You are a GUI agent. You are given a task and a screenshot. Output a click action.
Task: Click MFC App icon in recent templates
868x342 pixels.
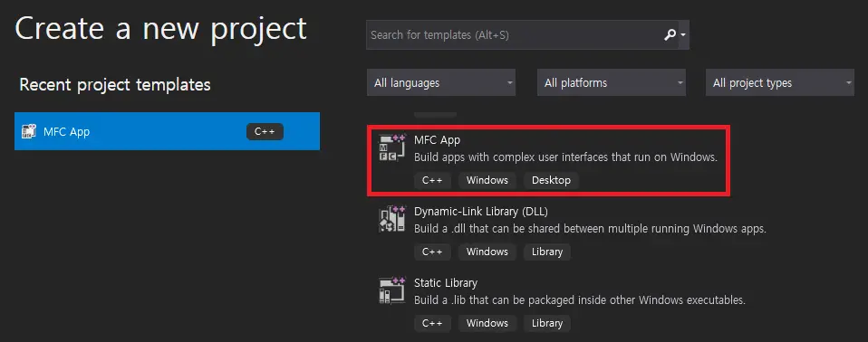coord(29,131)
